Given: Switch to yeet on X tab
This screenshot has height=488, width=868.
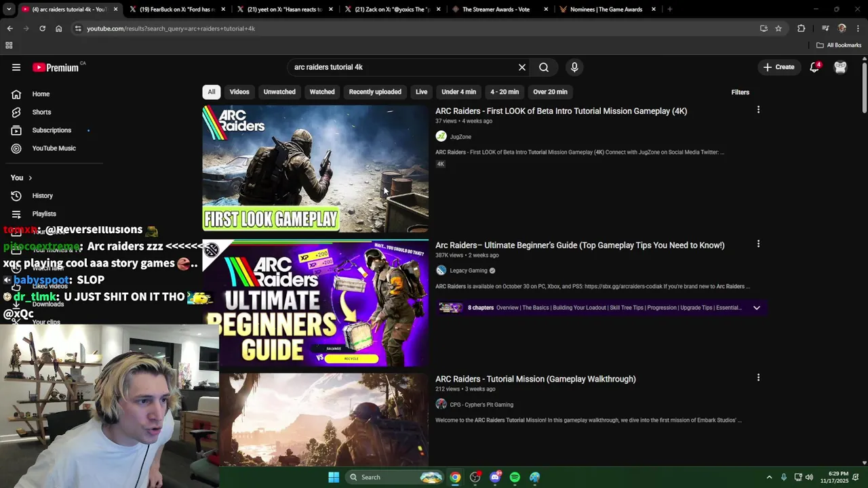Looking at the screenshot, I should point(285,9).
